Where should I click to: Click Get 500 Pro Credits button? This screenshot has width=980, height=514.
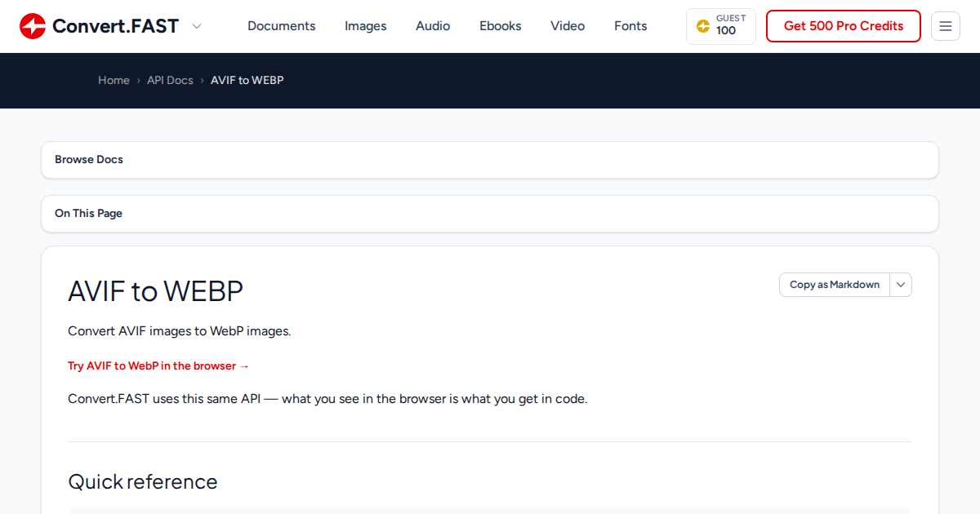[844, 26]
